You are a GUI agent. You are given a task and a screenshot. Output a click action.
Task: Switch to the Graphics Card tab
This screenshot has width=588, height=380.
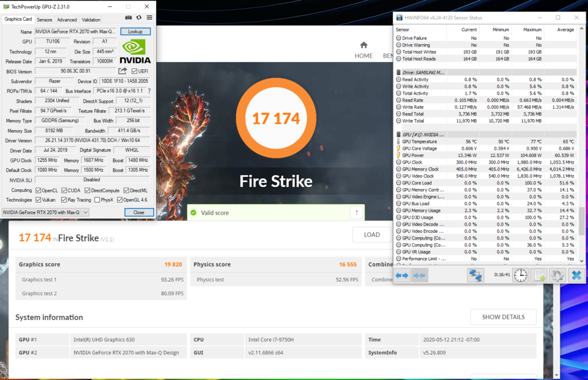click(18, 19)
